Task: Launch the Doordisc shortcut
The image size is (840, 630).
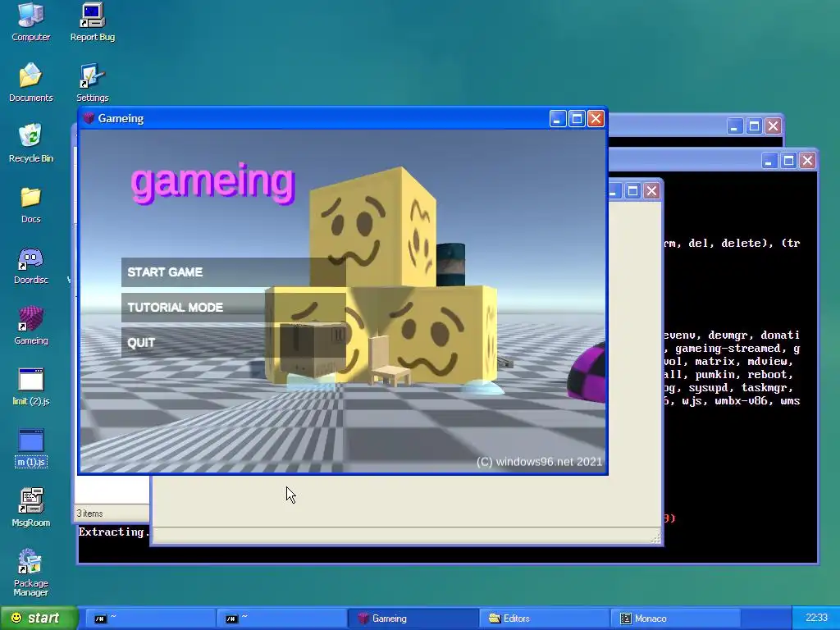Action: tap(30, 265)
